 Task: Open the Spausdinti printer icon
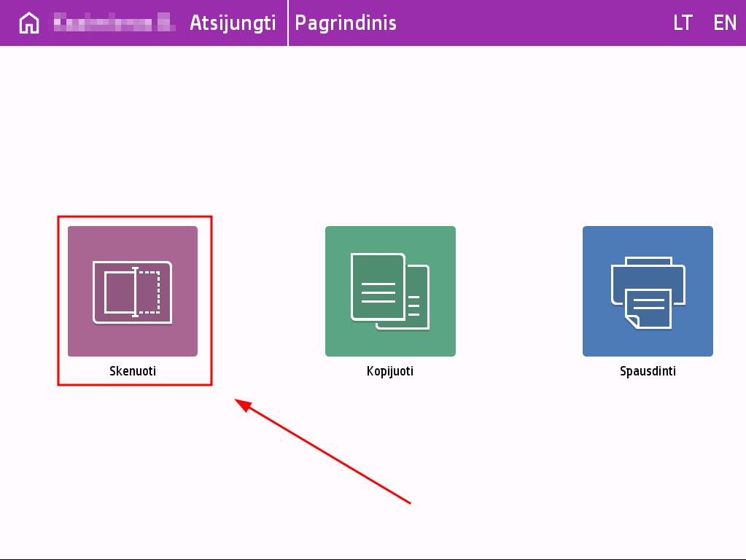tap(648, 292)
